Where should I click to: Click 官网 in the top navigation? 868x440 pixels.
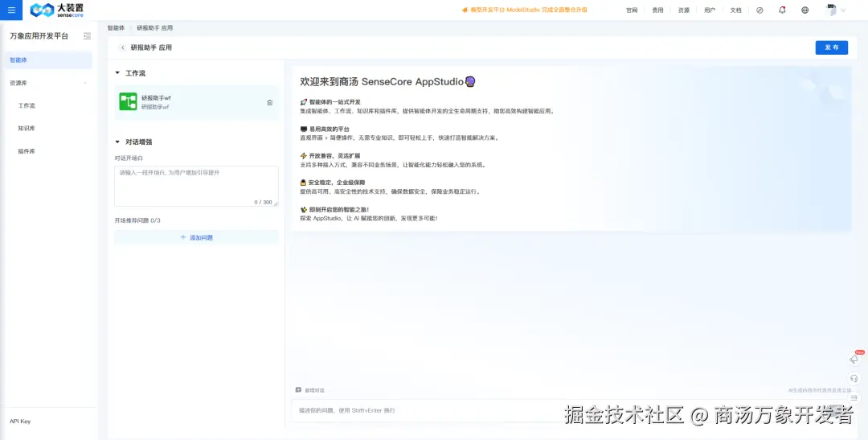click(x=632, y=10)
